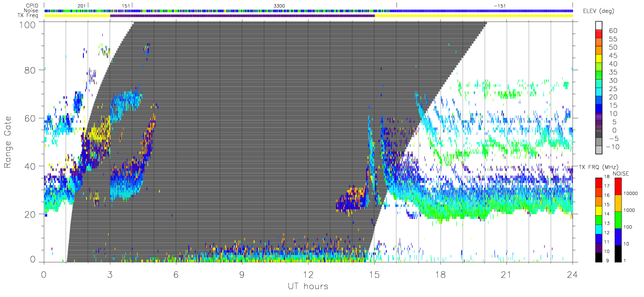The width and height of the screenshot is (644, 297).
Task: Click CPID value '201'
Action: coord(81,5)
